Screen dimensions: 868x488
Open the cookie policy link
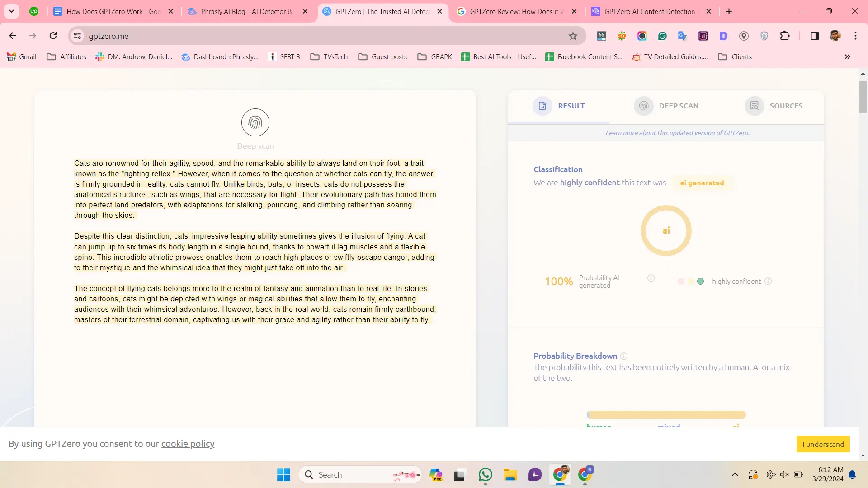point(188,444)
